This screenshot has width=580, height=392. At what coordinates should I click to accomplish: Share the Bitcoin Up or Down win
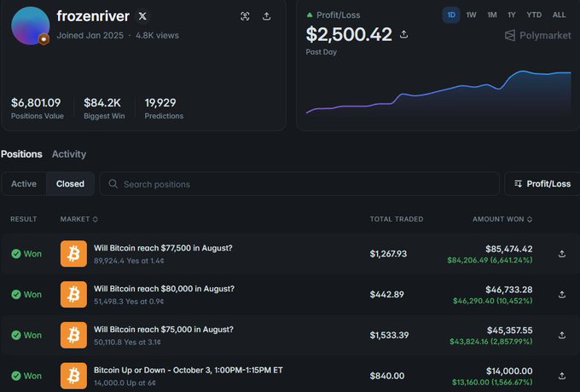pos(562,376)
